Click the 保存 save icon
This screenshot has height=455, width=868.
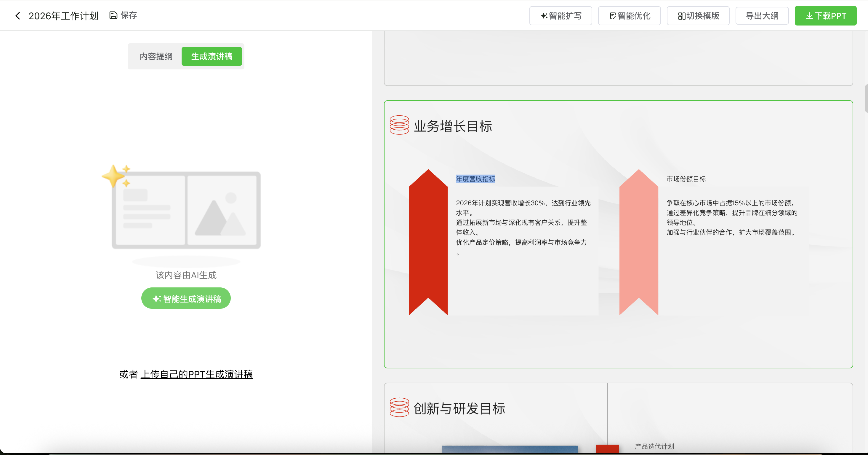[x=113, y=15]
